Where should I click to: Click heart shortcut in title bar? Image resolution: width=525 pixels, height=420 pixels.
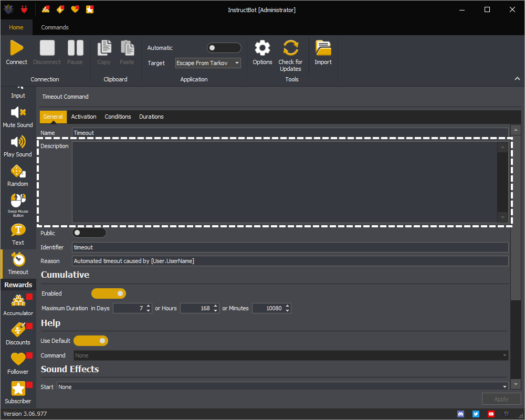point(75,9)
